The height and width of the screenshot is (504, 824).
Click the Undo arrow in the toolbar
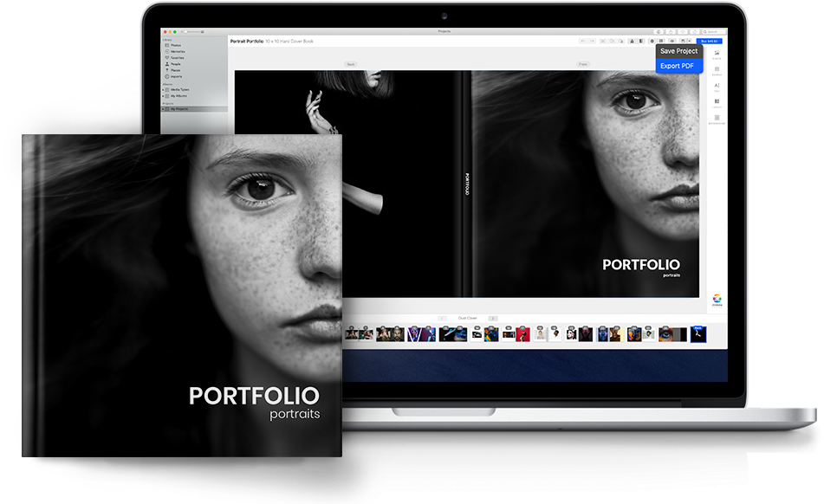(x=584, y=41)
